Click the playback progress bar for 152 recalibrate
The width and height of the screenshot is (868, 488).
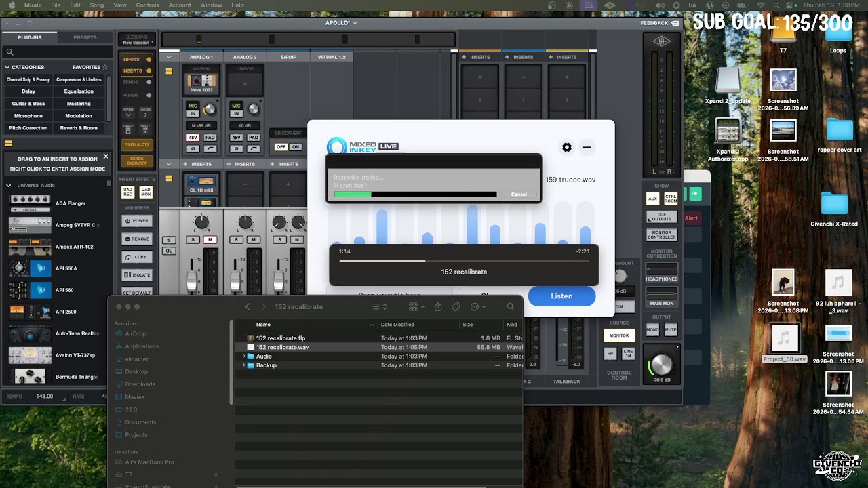pyautogui.click(x=464, y=261)
